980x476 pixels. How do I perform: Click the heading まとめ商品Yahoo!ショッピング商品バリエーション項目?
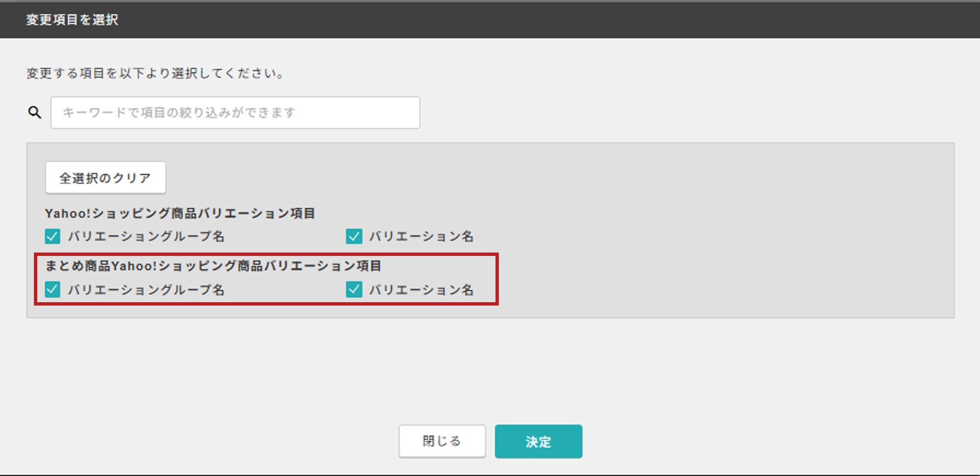coord(213,265)
